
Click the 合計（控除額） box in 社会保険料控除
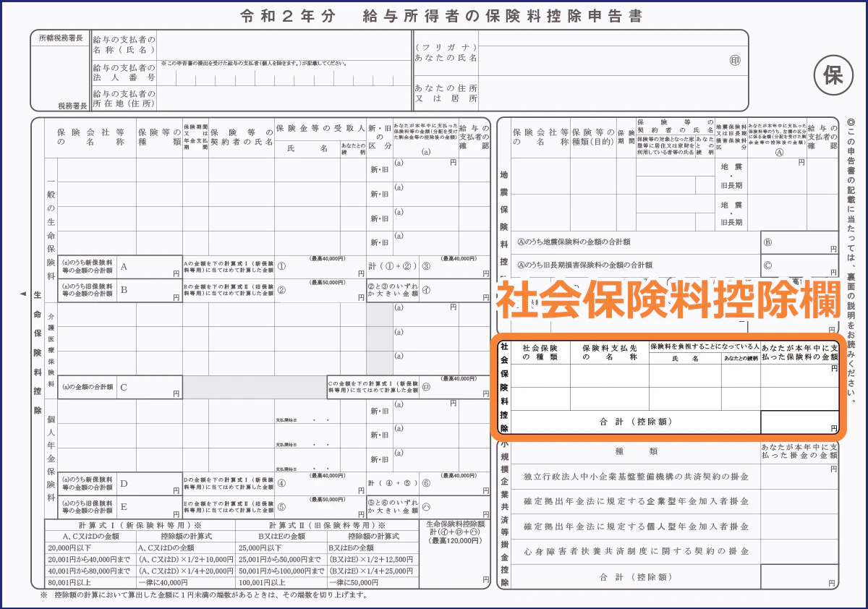pos(799,422)
